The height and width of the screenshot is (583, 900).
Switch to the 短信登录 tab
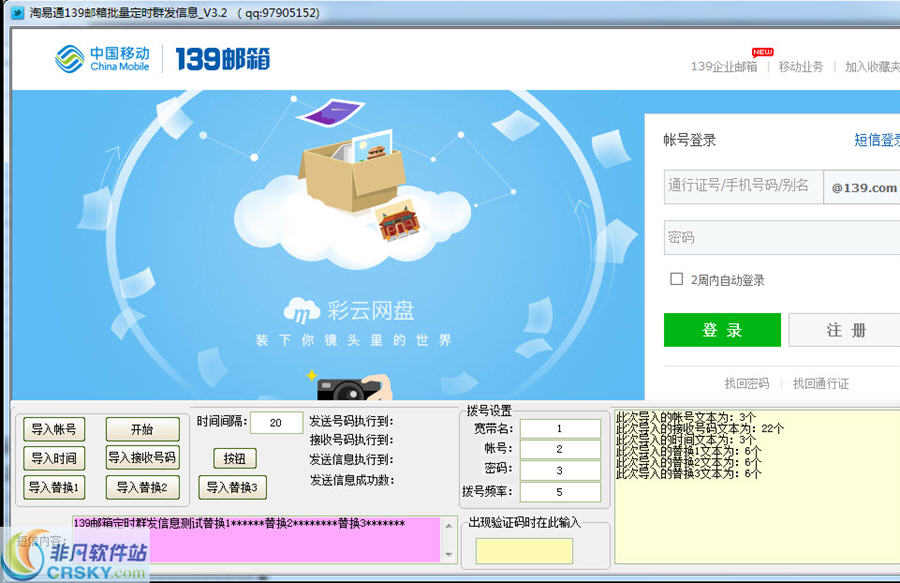pyautogui.click(x=876, y=140)
